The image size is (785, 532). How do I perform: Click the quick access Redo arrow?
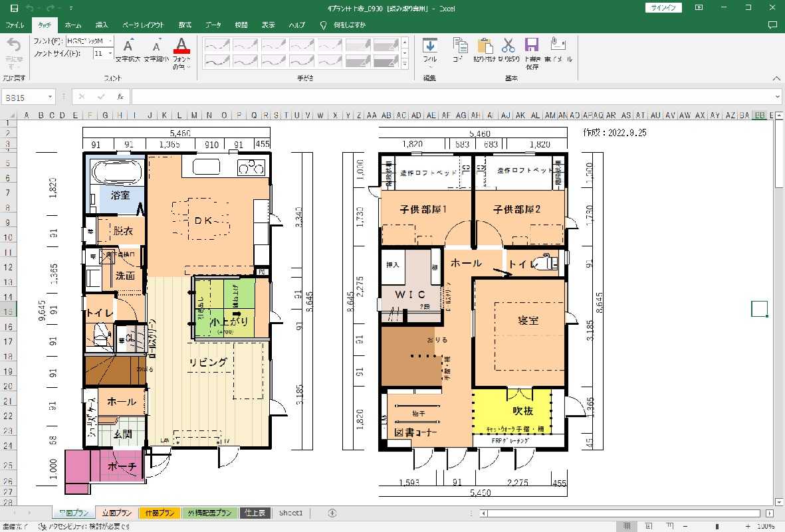click(50, 8)
